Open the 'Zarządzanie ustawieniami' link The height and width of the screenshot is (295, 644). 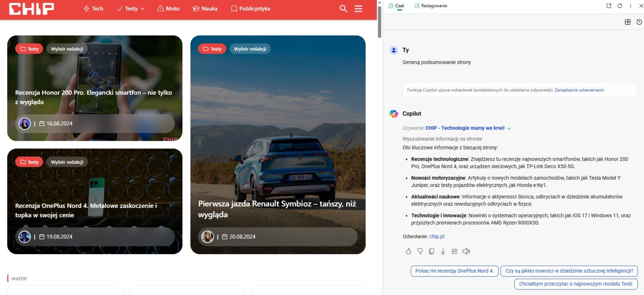click(x=579, y=90)
